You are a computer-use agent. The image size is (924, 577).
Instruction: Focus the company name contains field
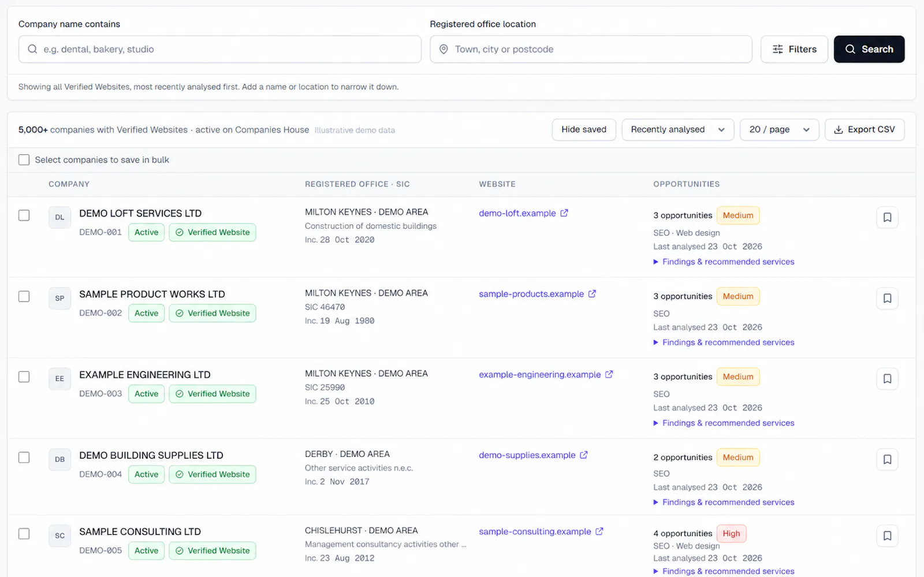(x=219, y=49)
